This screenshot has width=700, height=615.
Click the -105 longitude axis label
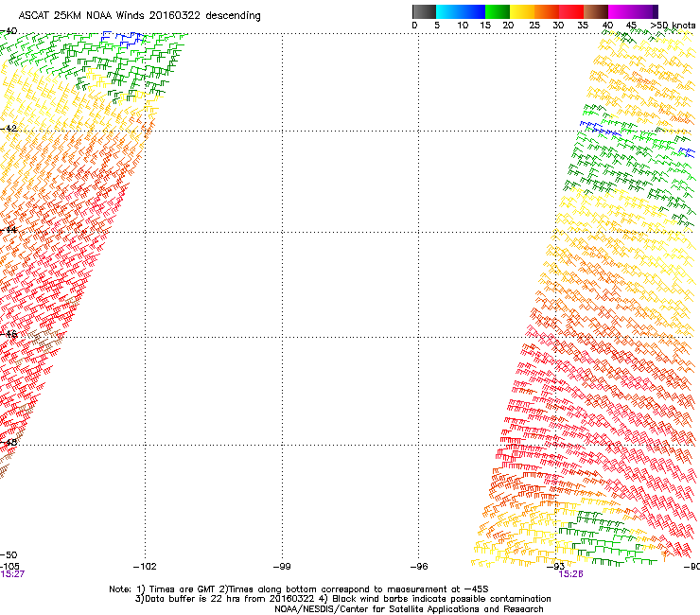click(9, 567)
